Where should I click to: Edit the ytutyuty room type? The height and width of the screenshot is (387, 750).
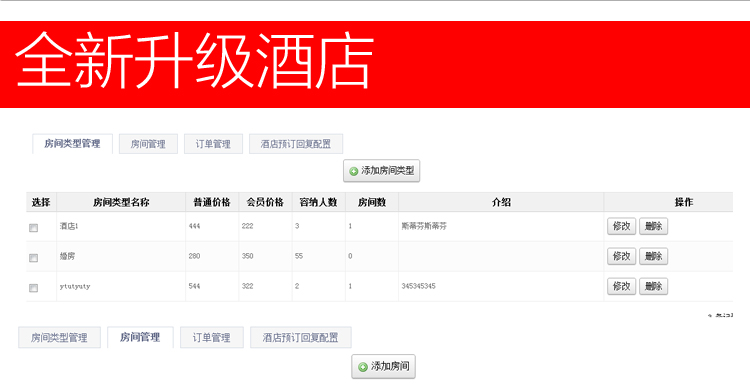(621, 286)
